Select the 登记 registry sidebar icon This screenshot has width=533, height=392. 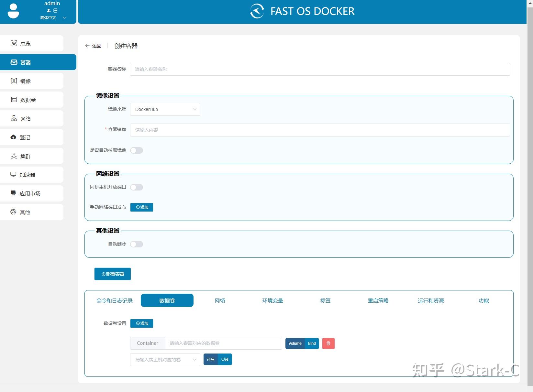[26, 137]
